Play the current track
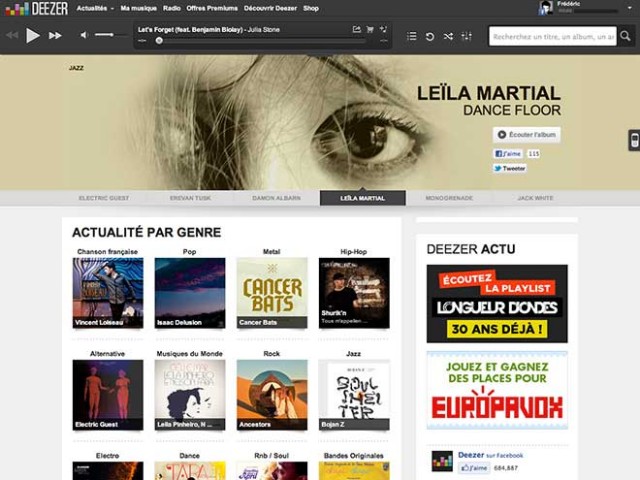640x480 pixels. [x=33, y=36]
